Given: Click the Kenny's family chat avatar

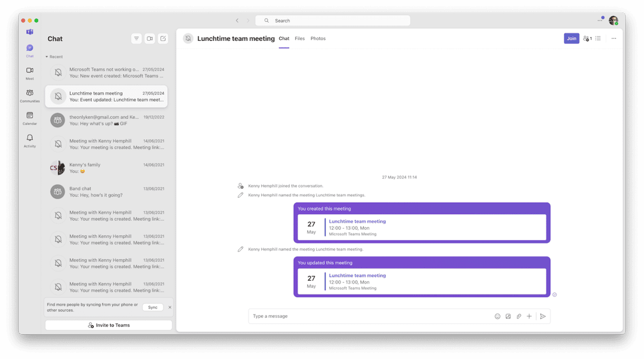Looking at the screenshot, I should tap(58, 168).
